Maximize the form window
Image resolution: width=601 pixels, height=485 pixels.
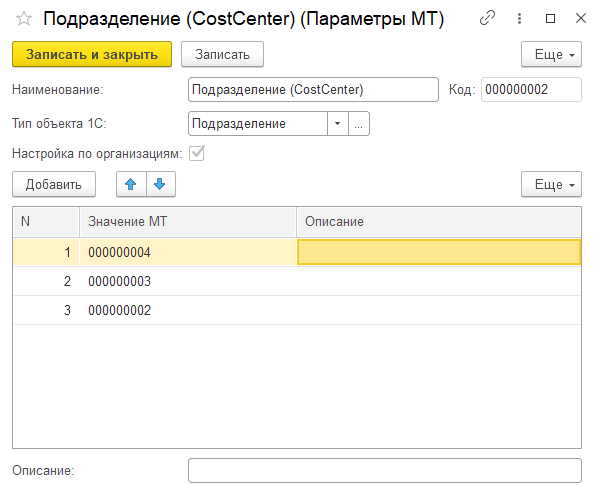(549, 19)
